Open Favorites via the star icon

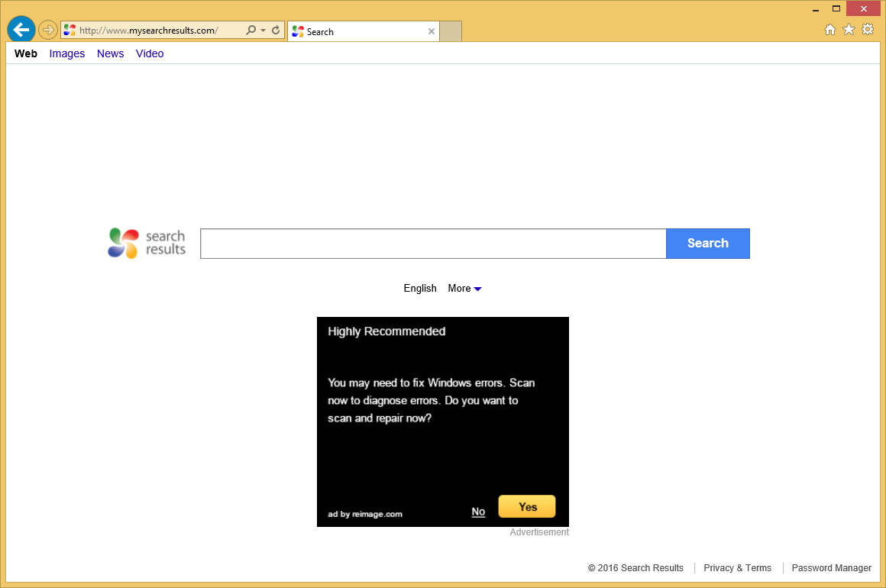click(849, 29)
